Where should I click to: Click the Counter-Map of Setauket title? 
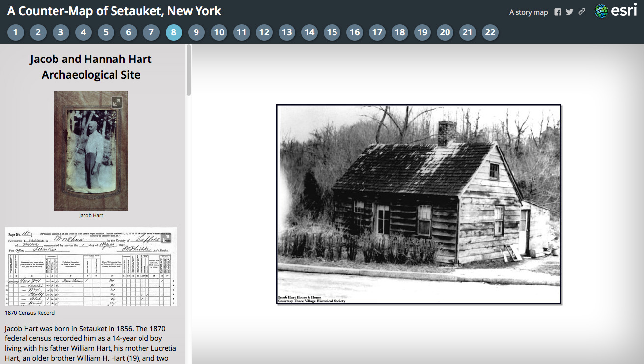[112, 10]
